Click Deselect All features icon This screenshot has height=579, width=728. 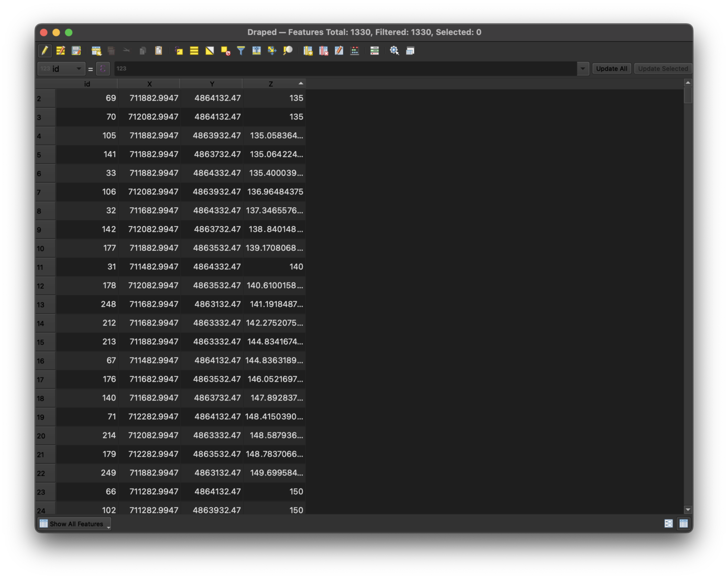(226, 51)
